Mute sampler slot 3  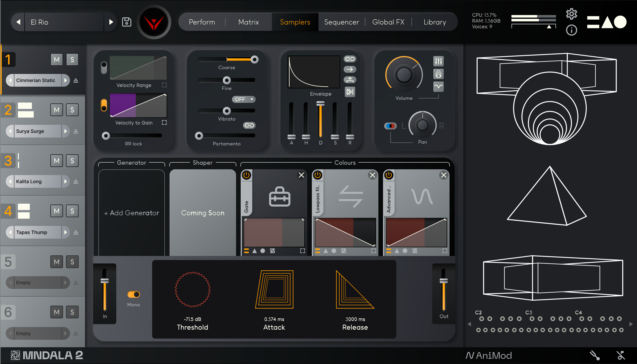coord(57,161)
